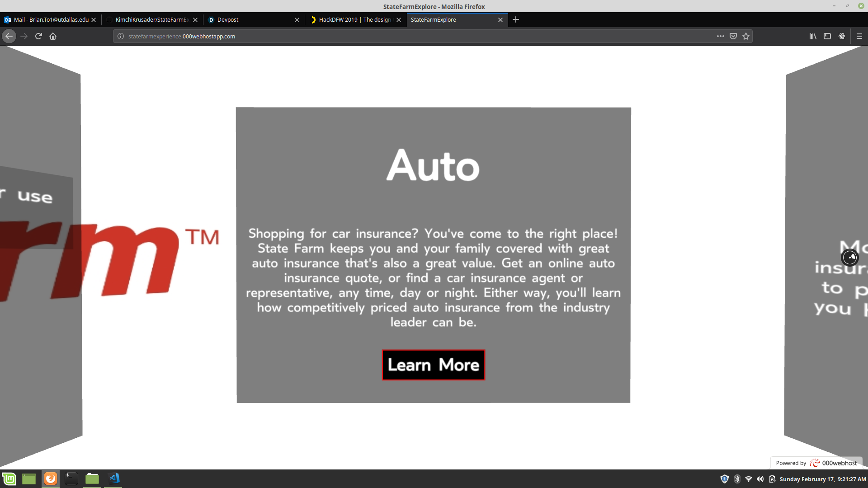
Task: Click the Firefox back arrow button
Action: (x=9, y=36)
